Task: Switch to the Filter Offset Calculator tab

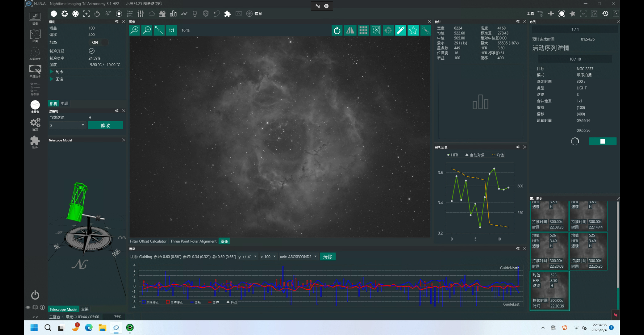Action: [148, 241]
